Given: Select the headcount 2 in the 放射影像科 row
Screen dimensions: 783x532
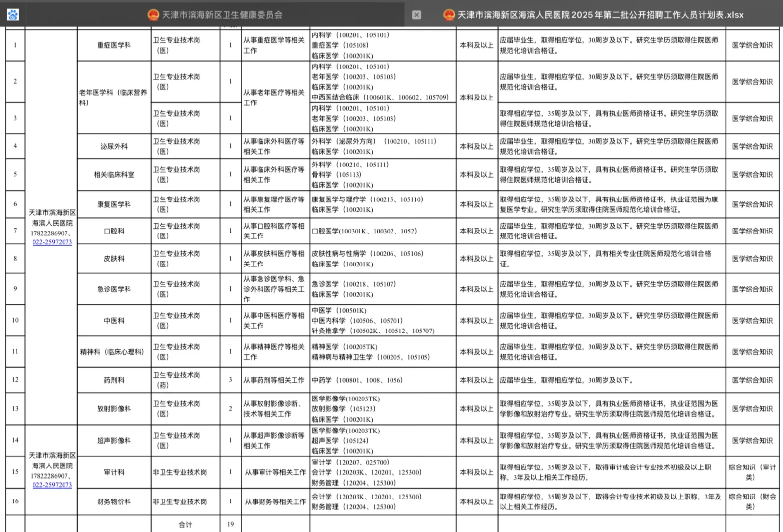Looking at the screenshot, I should (230, 409).
